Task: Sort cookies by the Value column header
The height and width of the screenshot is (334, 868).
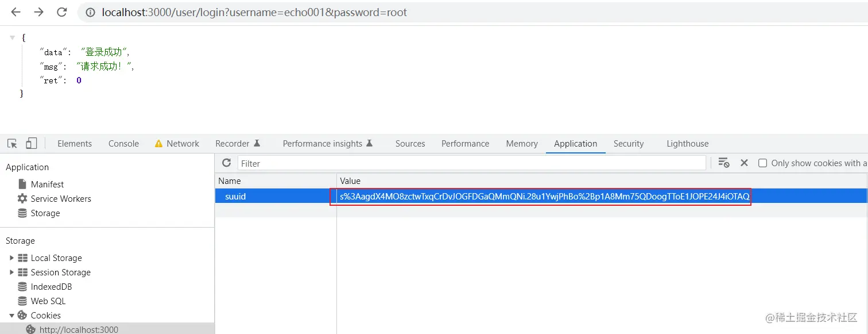Action: click(602, 181)
